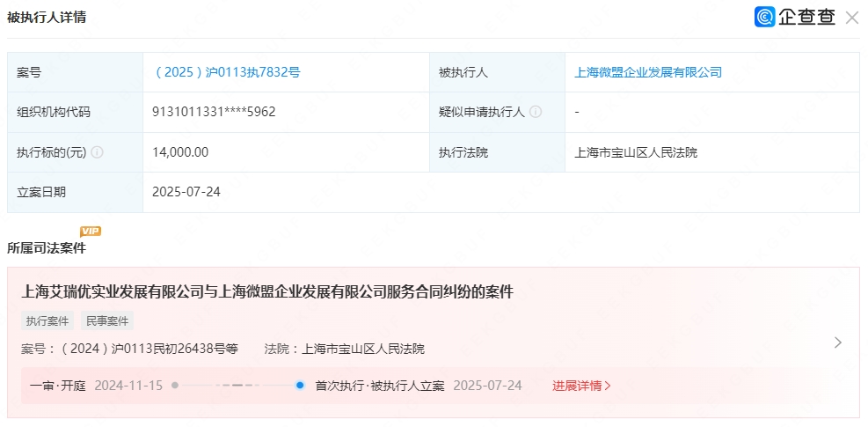Open 上海微盟企业发展有限公司 company link
Screen dimensions: 868x427
[648, 72]
